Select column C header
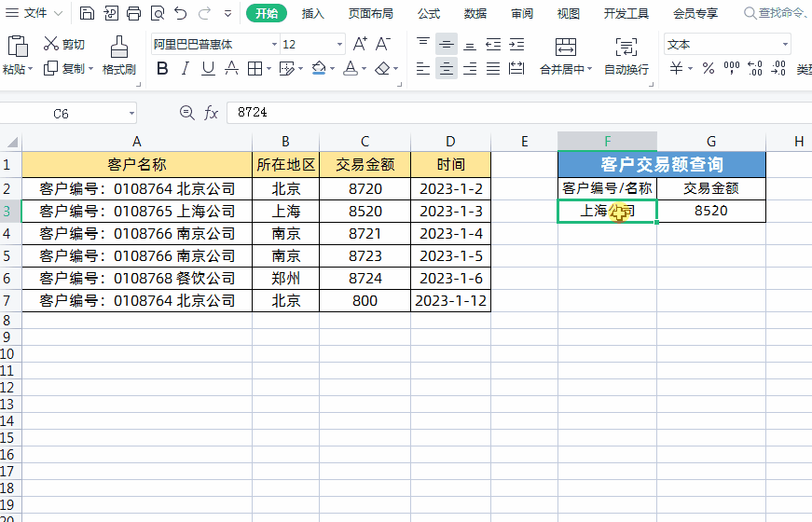The height and width of the screenshot is (522, 812). pyautogui.click(x=365, y=142)
